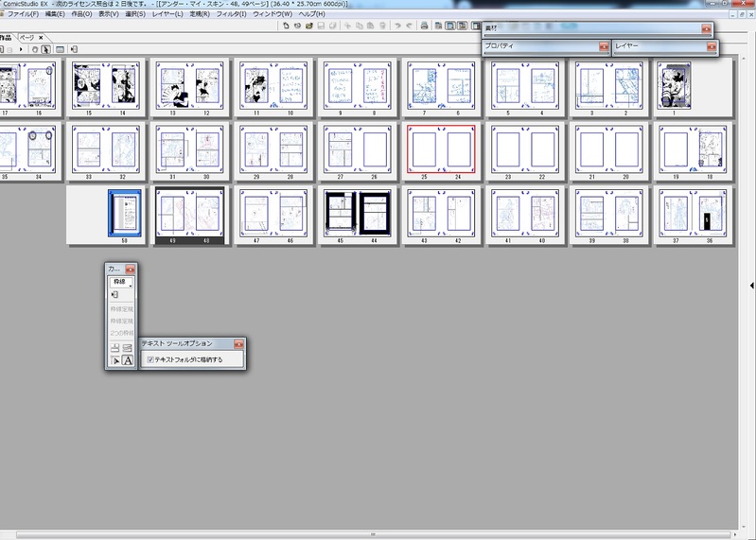This screenshot has height=540, width=756.
Task: Click the Redo arrow in the toolbar
Action: pos(410,26)
